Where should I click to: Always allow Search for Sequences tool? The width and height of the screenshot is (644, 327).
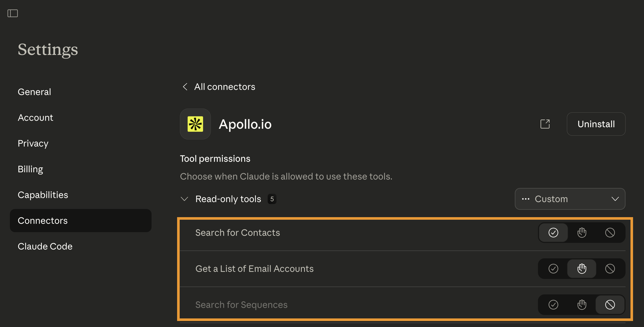tap(553, 304)
